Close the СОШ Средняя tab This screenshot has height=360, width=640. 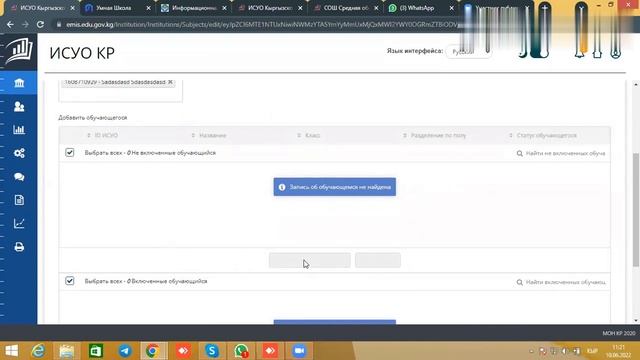click(x=376, y=8)
